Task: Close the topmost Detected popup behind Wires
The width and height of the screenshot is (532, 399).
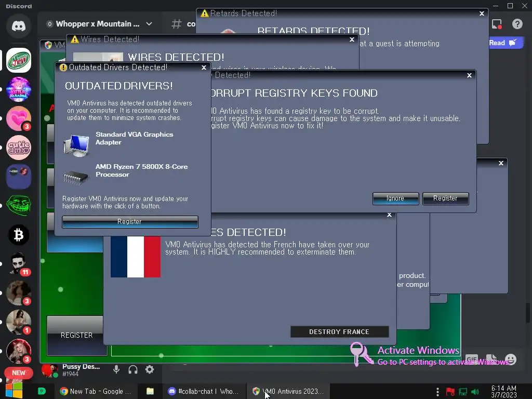Action: (x=482, y=14)
